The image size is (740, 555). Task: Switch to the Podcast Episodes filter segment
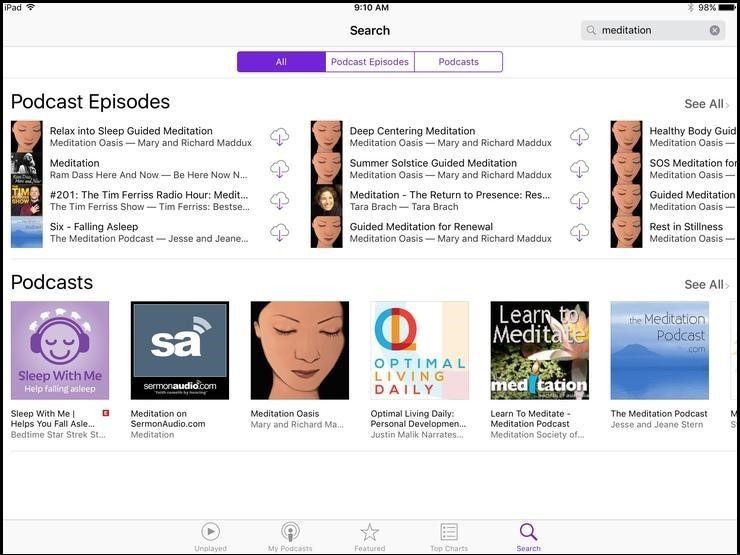pyautogui.click(x=370, y=62)
